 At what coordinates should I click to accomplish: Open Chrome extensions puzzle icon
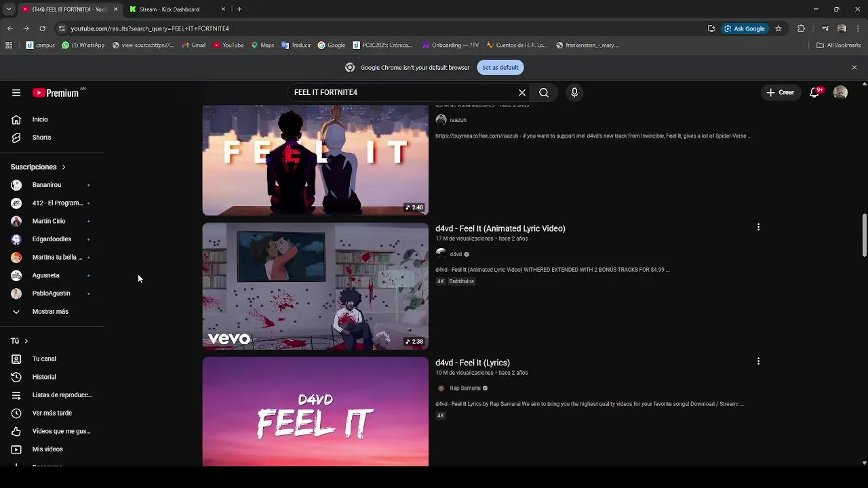(x=802, y=28)
